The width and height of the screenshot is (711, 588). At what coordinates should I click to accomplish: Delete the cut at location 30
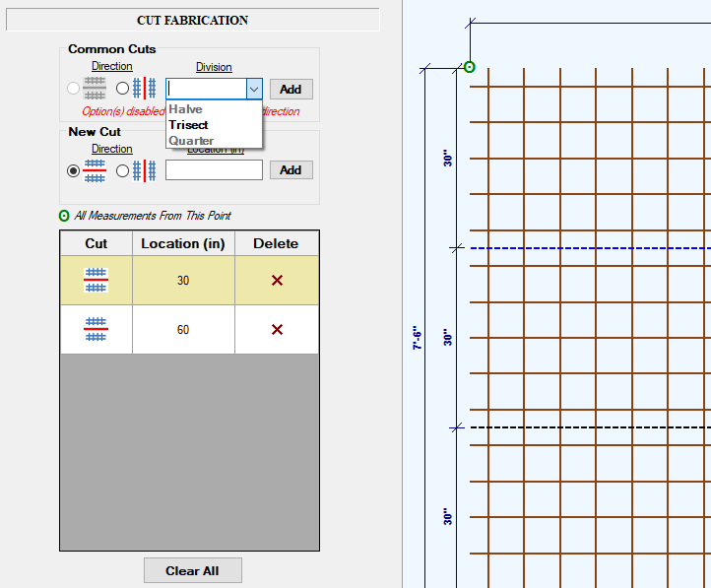click(277, 281)
